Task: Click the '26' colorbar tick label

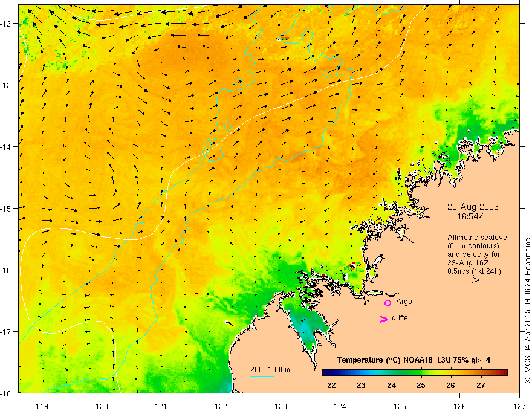Action: (450, 385)
